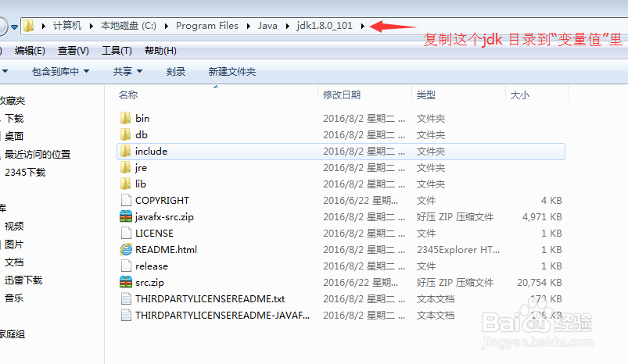Open 桌面 in navigation pane
The height and width of the screenshot is (364, 628).
[x=14, y=137]
